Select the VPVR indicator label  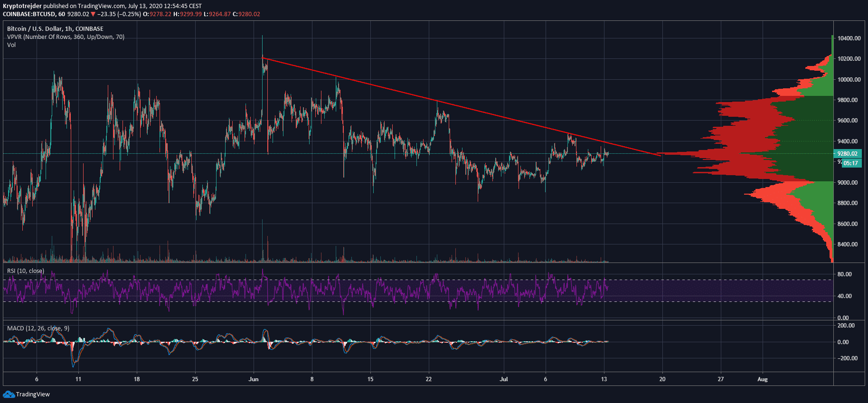tap(66, 37)
